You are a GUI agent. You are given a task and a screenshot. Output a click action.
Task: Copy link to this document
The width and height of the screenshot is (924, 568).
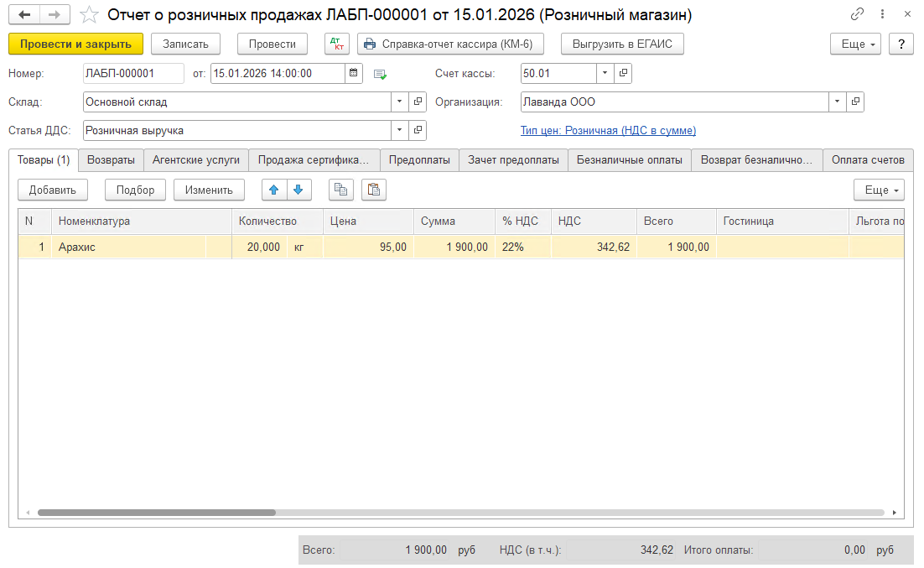coord(857,14)
